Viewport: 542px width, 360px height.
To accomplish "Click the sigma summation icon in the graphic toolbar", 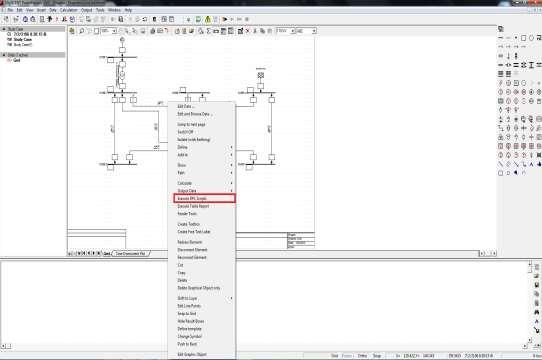I will (x=208, y=31).
